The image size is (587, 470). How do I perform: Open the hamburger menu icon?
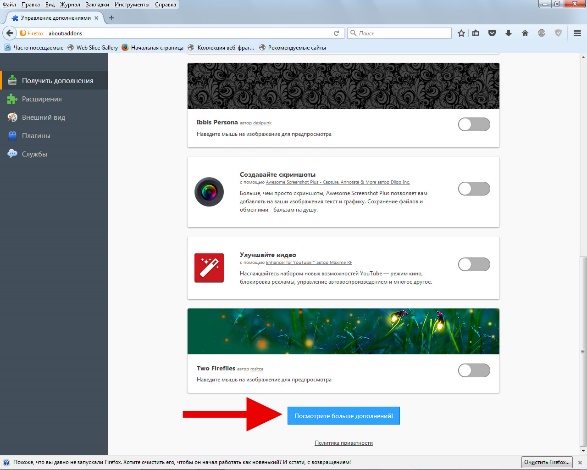(x=577, y=33)
